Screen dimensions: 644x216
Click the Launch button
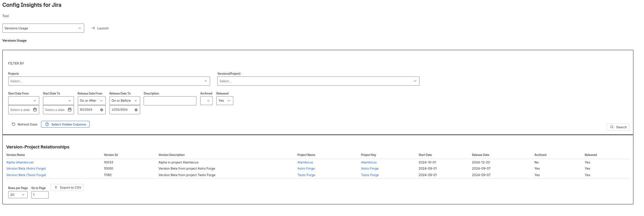[x=100, y=28]
